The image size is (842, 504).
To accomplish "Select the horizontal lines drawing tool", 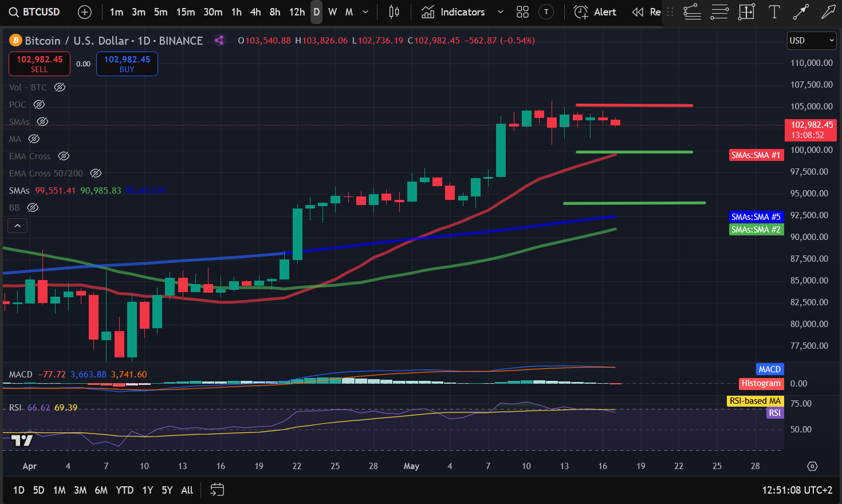I will pyautogui.click(x=719, y=12).
